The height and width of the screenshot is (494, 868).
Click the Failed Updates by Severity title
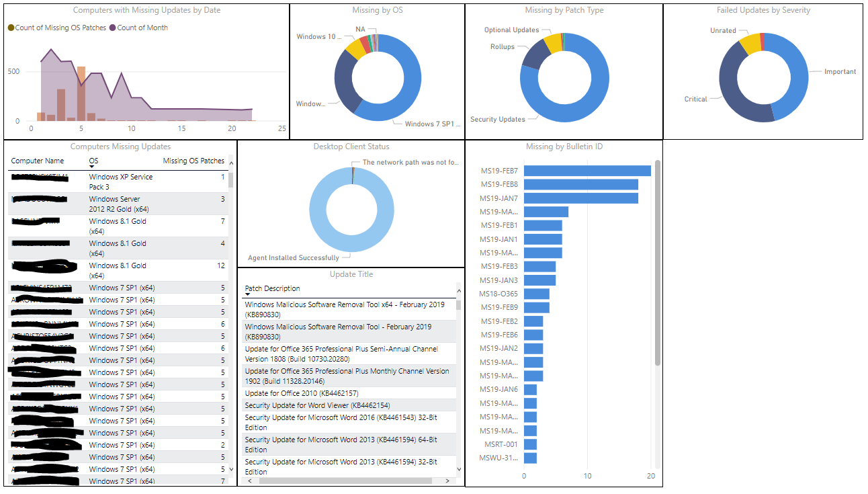(763, 10)
